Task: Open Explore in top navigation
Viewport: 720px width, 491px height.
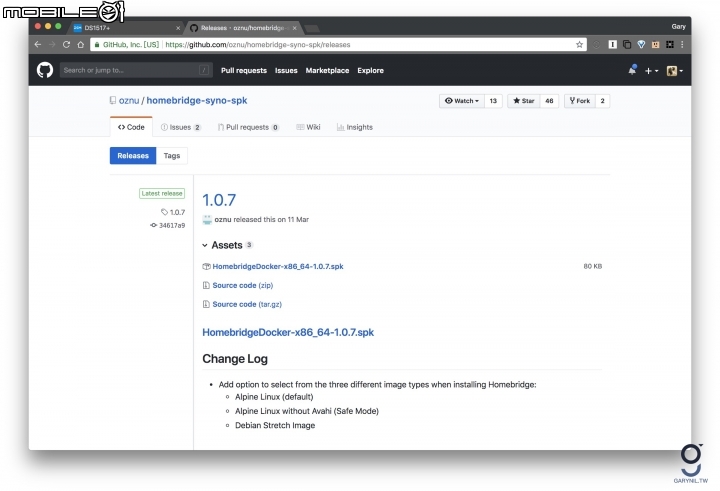Action: 371,70
